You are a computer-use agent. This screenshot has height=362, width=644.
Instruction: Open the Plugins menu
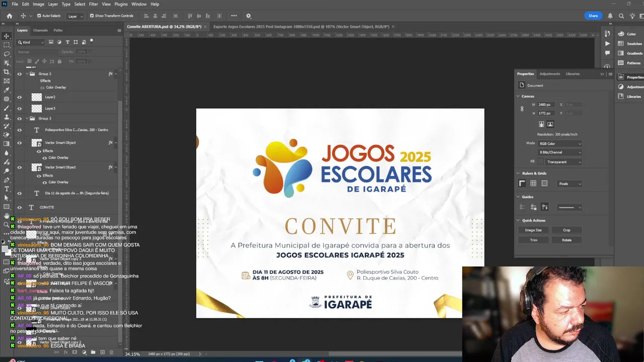(x=121, y=4)
